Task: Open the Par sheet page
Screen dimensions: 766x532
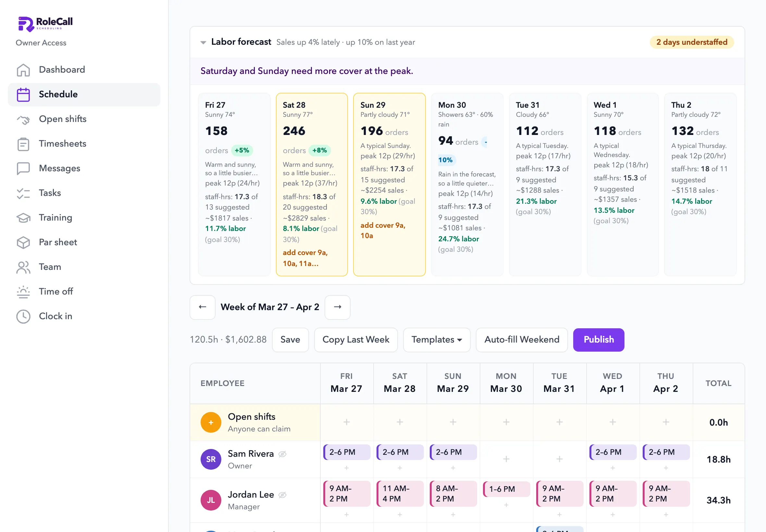Action: pyautogui.click(x=84, y=242)
